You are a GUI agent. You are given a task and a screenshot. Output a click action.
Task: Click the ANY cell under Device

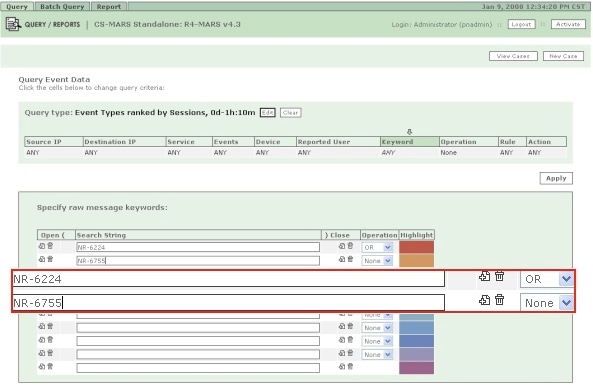point(262,152)
